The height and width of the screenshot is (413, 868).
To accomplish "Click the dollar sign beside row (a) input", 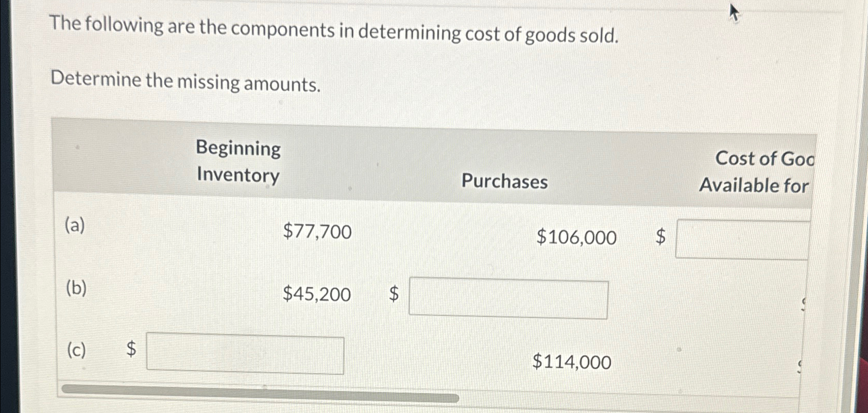I will tap(660, 237).
